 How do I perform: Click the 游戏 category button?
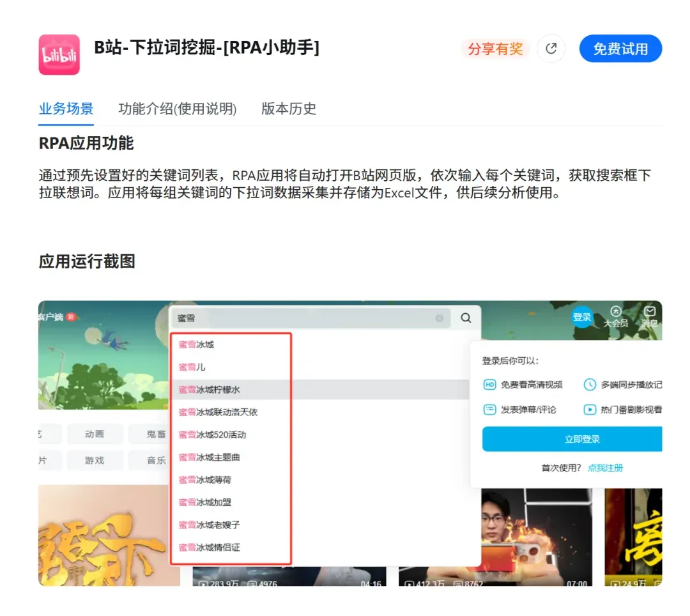94,461
